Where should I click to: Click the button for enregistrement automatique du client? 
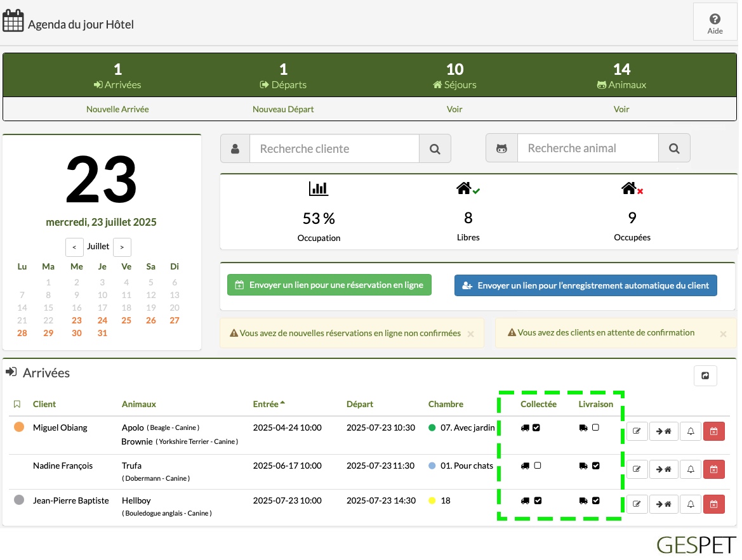[x=586, y=285]
